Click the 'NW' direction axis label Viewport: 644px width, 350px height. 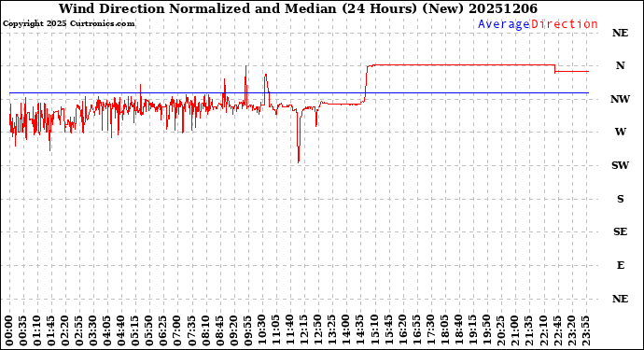pyautogui.click(x=620, y=99)
